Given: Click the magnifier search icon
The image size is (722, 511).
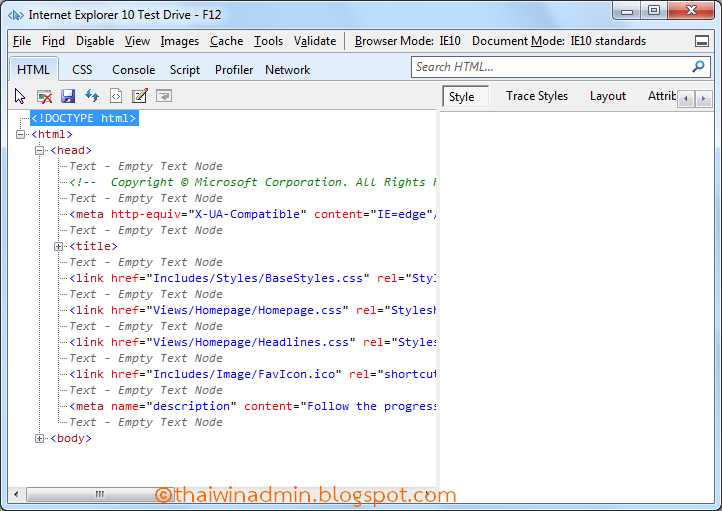Looking at the screenshot, I should point(698,67).
